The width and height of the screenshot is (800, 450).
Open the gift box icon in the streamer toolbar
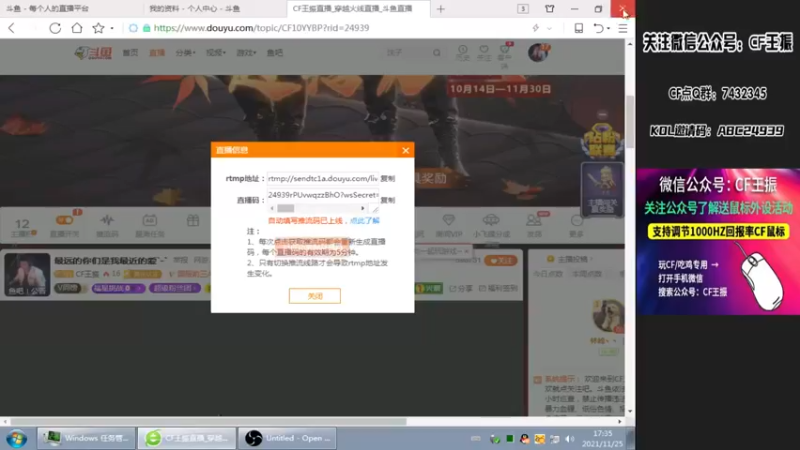point(192,221)
